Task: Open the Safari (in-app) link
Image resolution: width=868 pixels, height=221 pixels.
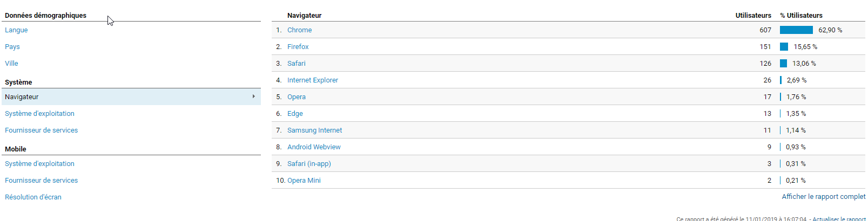Action: coord(309,164)
